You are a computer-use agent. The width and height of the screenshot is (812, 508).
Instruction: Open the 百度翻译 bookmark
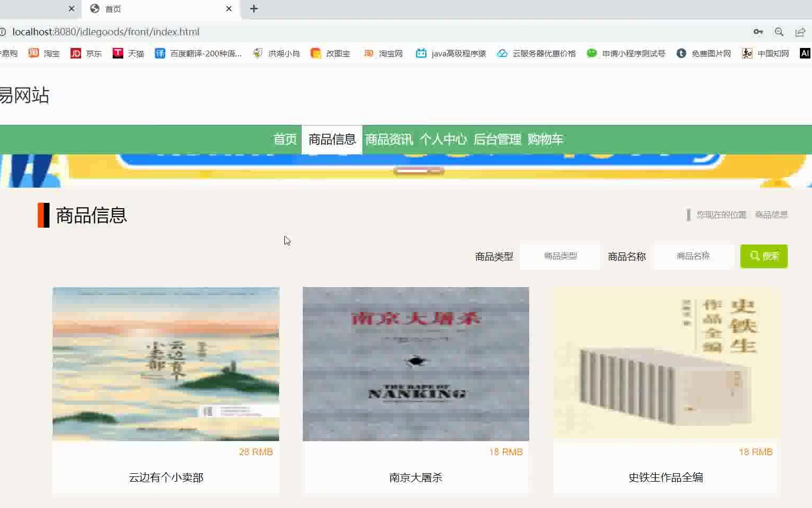[199, 53]
